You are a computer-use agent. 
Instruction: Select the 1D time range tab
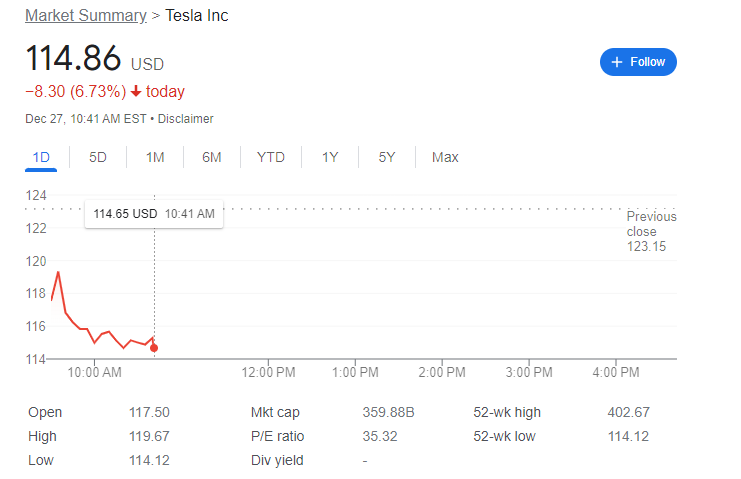pyautogui.click(x=41, y=157)
